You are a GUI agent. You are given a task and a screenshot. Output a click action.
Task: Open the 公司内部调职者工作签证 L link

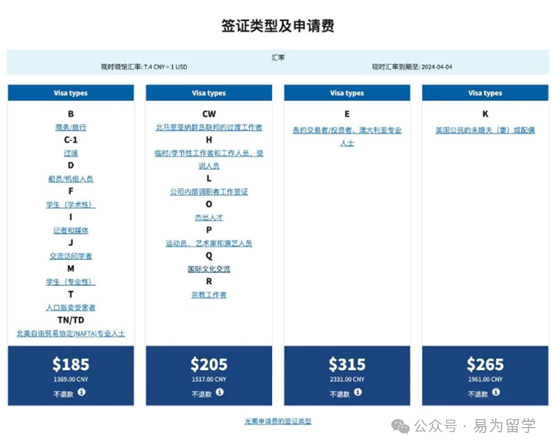pyautogui.click(x=209, y=192)
